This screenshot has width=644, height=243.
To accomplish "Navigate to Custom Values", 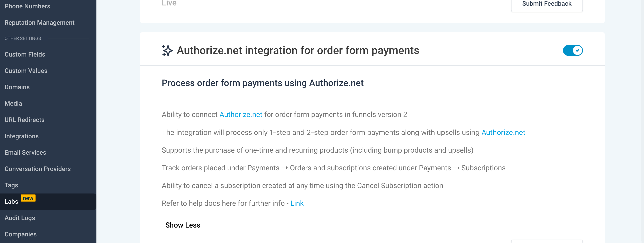I will click(x=26, y=71).
